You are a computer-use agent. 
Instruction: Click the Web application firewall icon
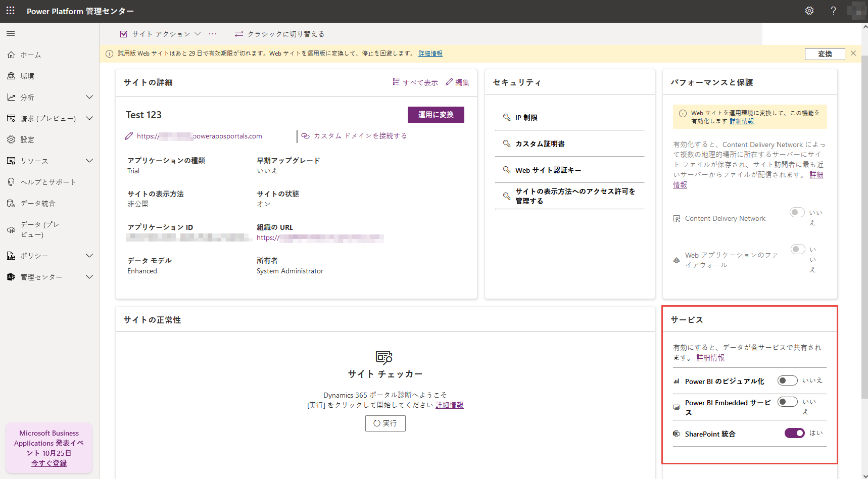pos(677,260)
